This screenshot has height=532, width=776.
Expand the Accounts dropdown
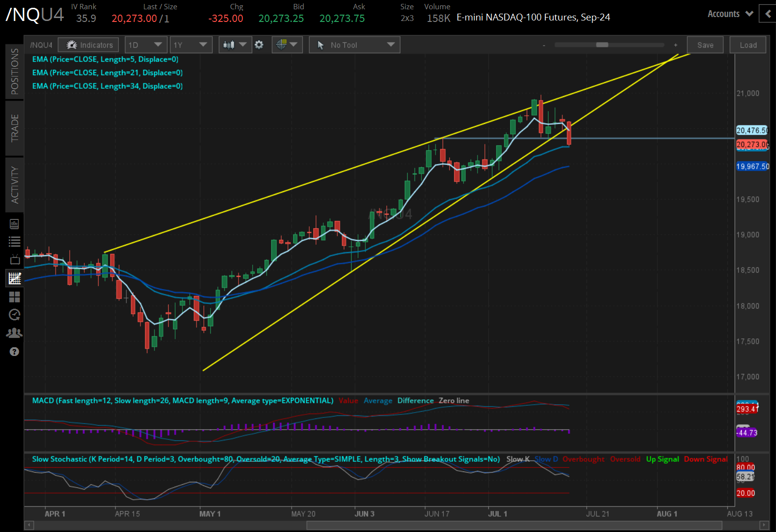coord(730,14)
